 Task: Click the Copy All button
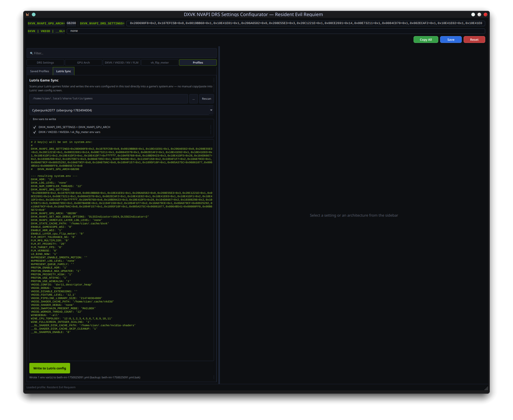tap(426, 40)
